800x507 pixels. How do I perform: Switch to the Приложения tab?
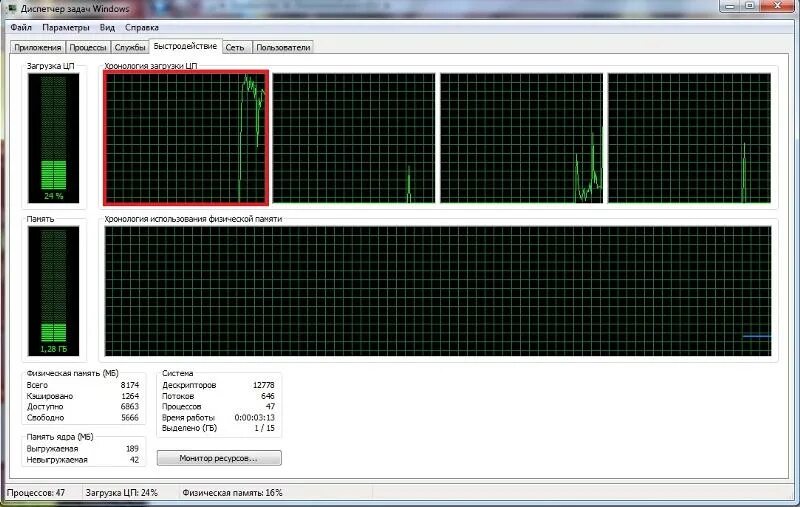38,47
